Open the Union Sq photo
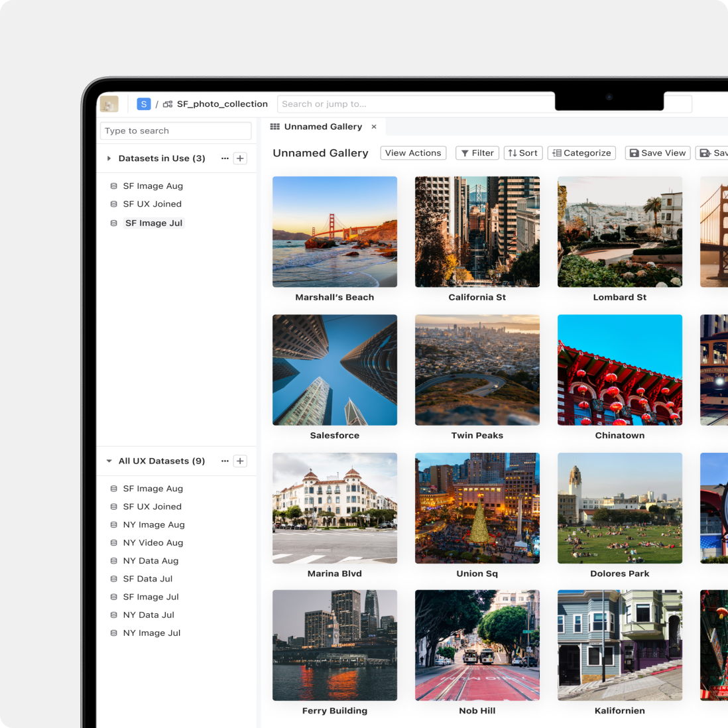Image resolution: width=728 pixels, height=728 pixels. 477,508
